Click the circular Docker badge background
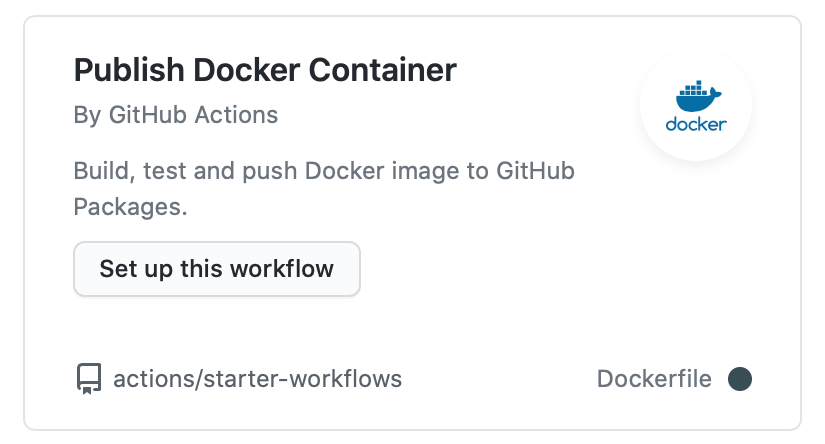 tap(696, 105)
